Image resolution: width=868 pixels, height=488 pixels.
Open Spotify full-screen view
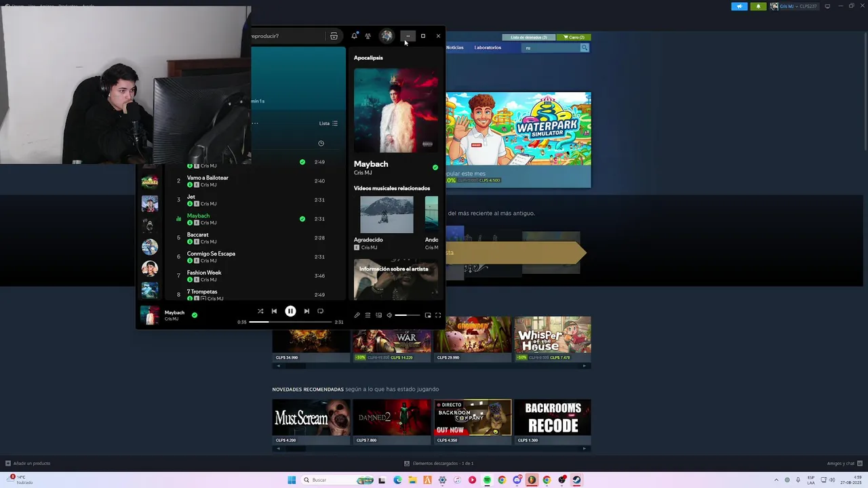(x=438, y=315)
